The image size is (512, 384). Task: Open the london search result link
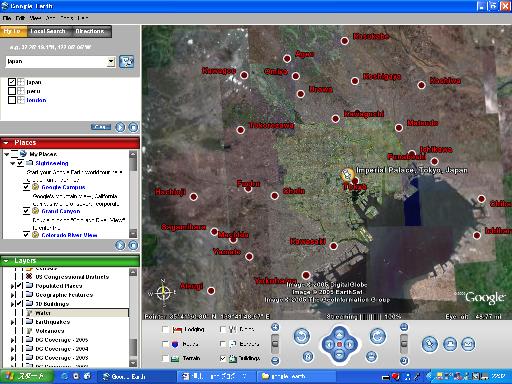click(x=36, y=100)
